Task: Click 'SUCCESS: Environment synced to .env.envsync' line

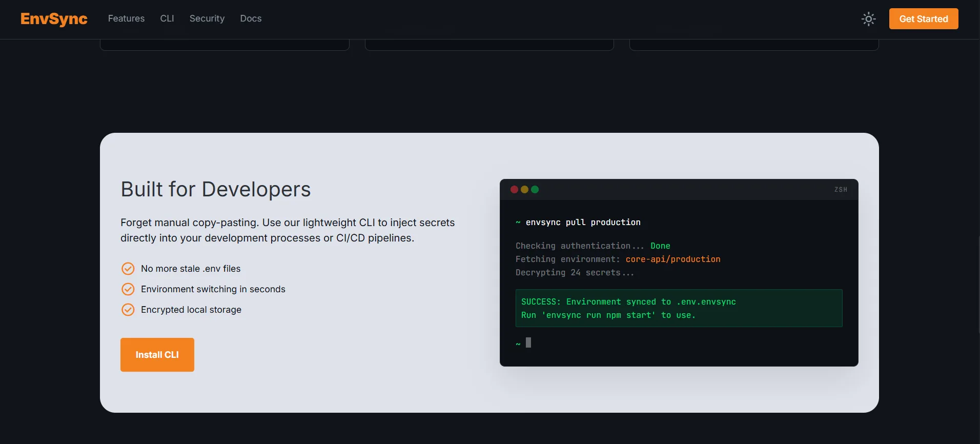Action: pos(628,301)
